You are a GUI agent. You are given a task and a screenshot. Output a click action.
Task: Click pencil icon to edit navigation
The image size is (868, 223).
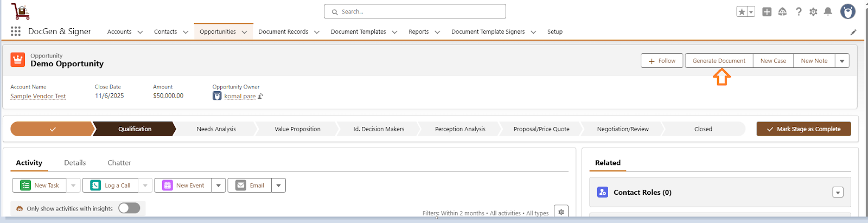point(853,32)
